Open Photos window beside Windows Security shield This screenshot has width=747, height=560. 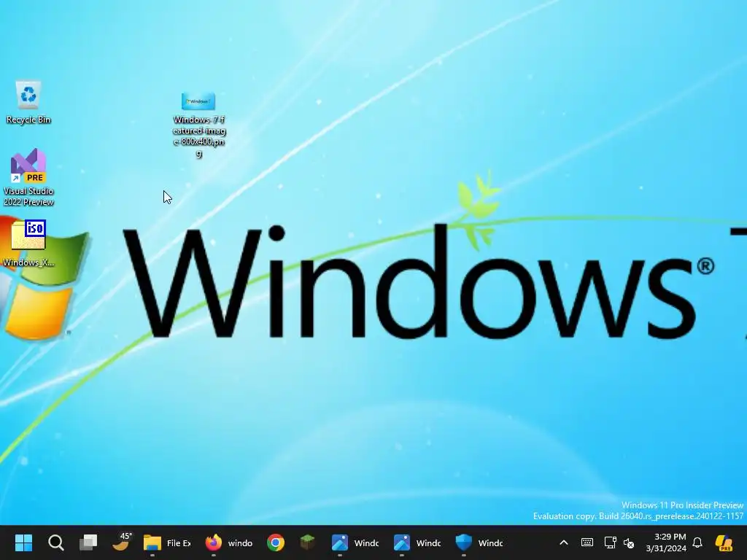(417, 542)
